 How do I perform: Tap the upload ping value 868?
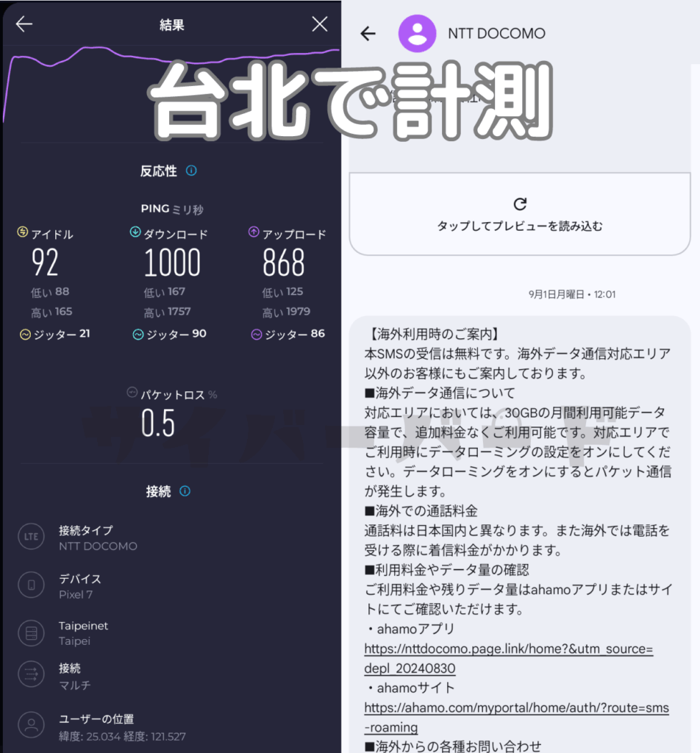click(x=284, y=263)
